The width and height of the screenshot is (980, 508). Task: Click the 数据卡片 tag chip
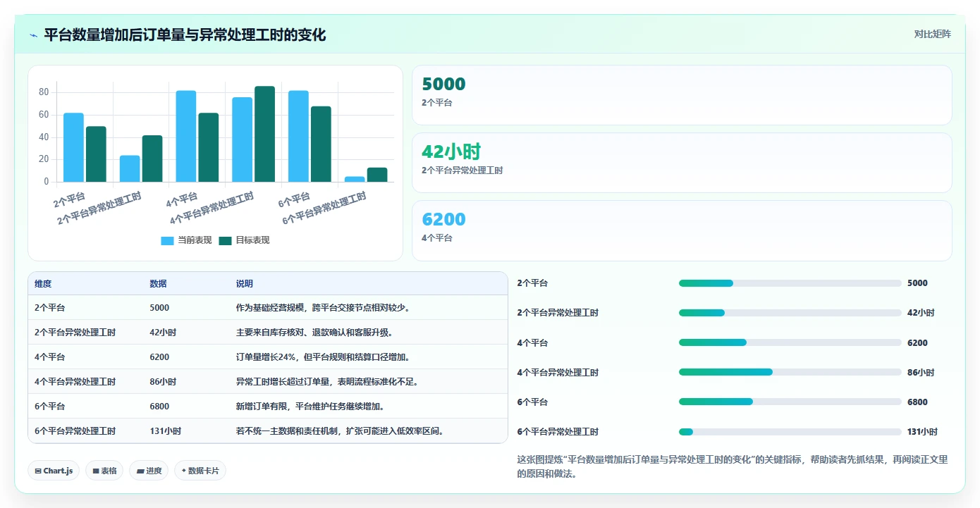tap(200, 471)
